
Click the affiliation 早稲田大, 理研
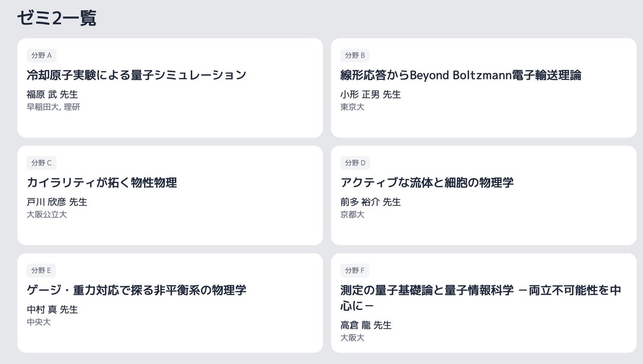click(x=53, y=107)
